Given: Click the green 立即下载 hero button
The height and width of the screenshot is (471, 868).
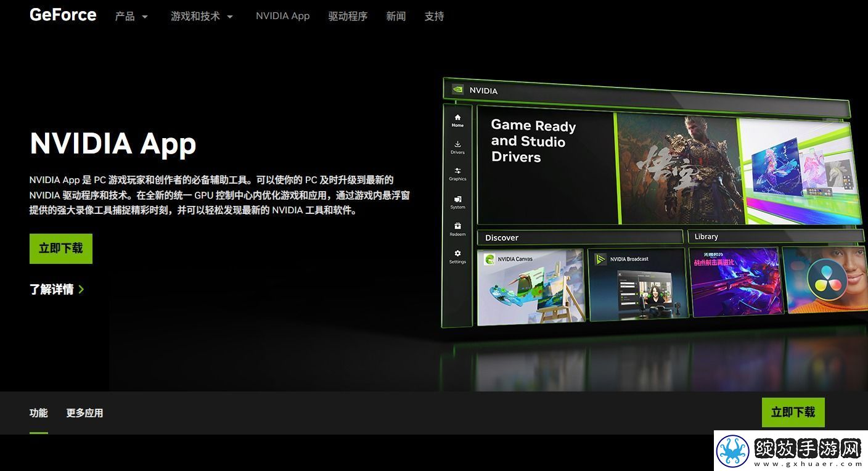Looking at the screenshot, I should click(61, 248).
